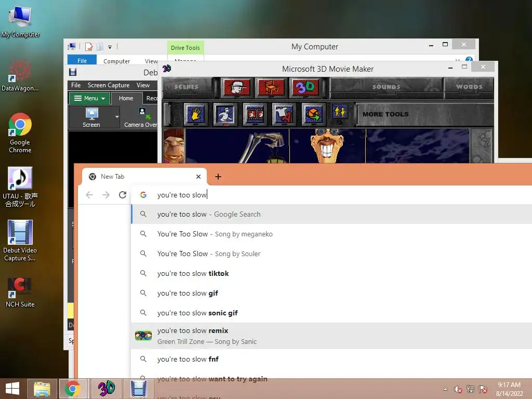Open File Explorer from the taskbar
The width and height of the screenshot is (532, 399).
(x=42, y=389)
